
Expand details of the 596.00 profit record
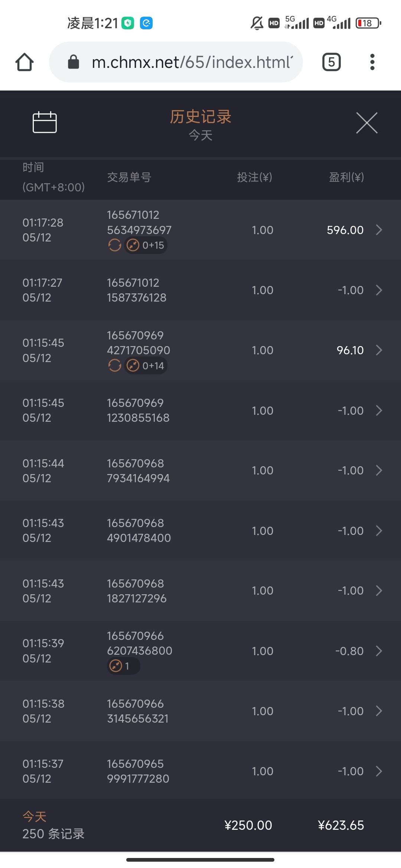[379, 230]
